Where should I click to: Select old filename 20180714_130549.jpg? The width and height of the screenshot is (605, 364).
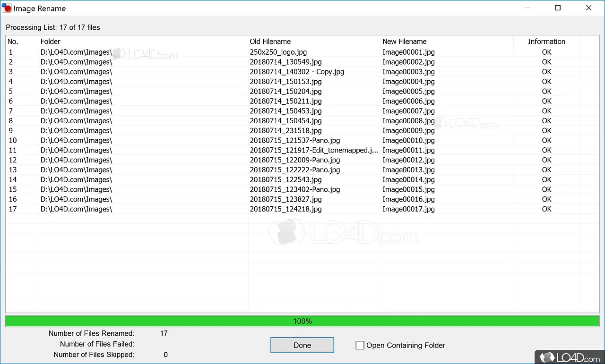pos(285,62)
